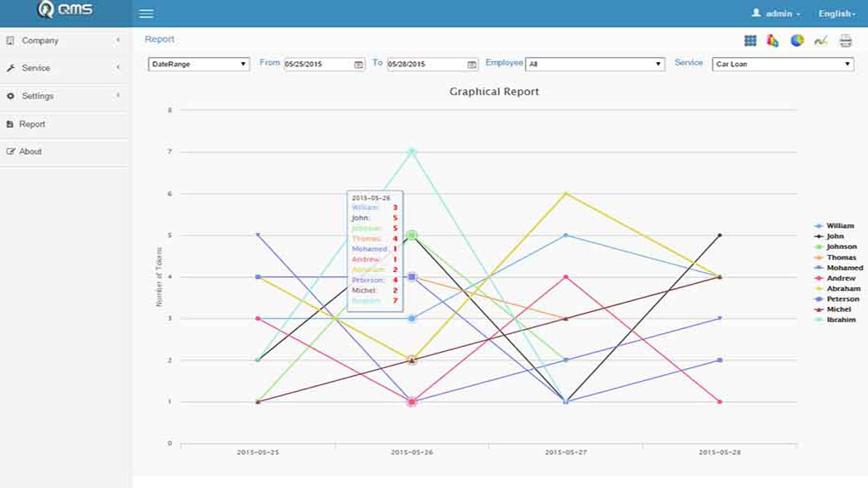
Task: Toggle William series in legend
Action: [834, 226]
